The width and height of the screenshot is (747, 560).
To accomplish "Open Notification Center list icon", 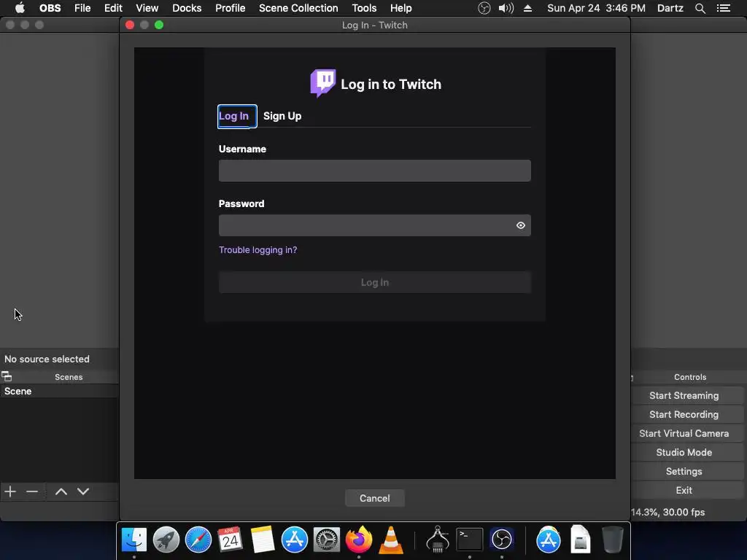I will tap(723, 8).
